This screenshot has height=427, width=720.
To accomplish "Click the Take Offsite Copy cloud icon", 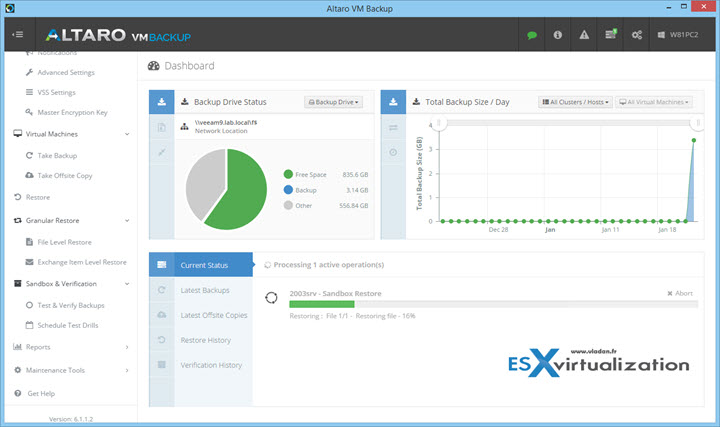I will (x=29, y=175).
